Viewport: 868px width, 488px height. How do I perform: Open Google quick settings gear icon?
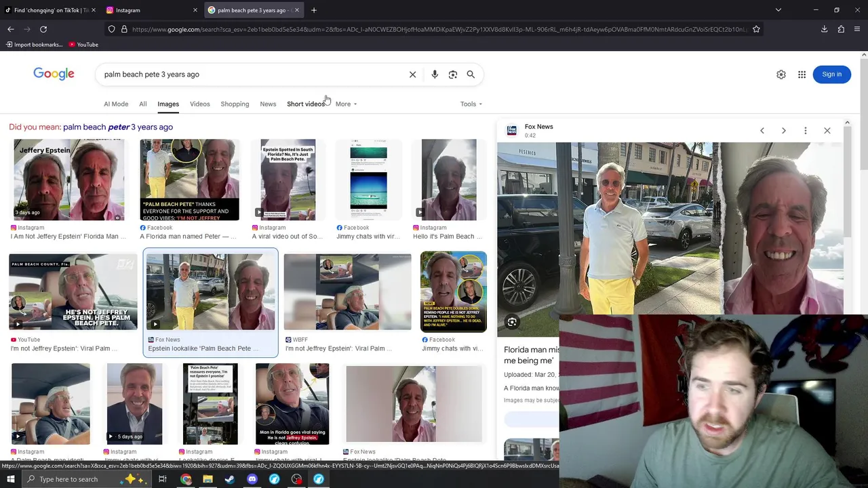781,75
